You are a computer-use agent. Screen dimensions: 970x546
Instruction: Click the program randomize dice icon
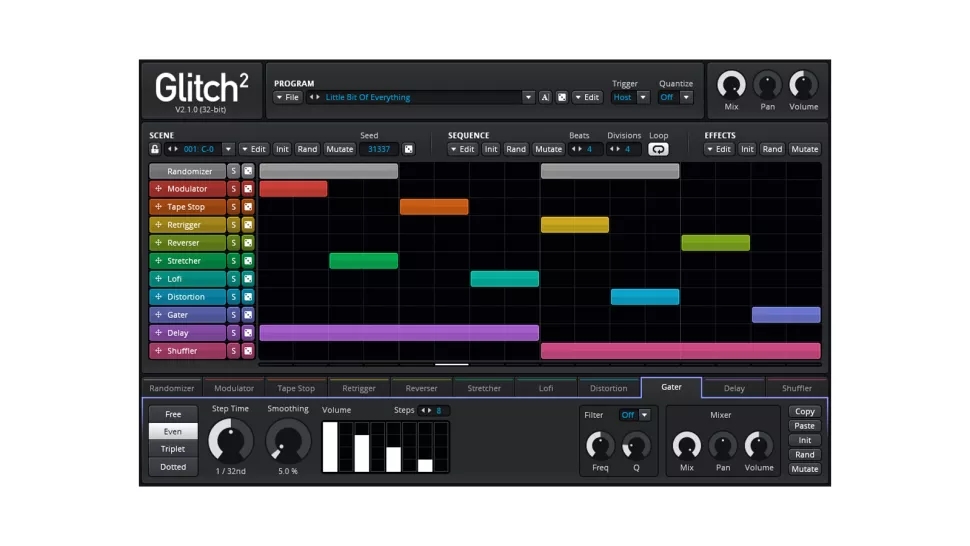[x=562, y=97]
